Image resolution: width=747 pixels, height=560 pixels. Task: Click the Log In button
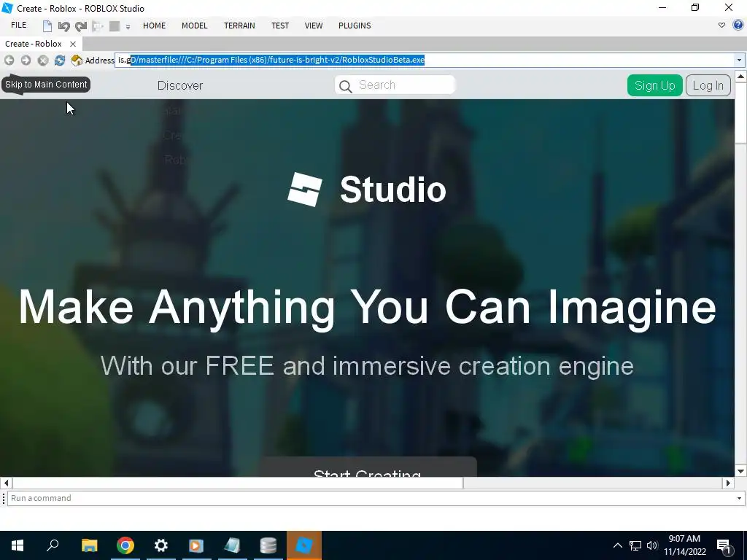708,85
